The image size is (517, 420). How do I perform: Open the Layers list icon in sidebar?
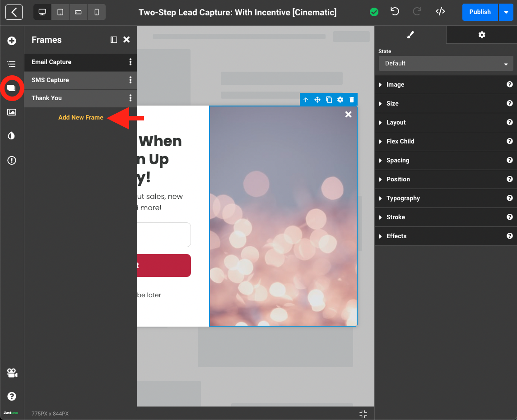(x=12, y=65)
